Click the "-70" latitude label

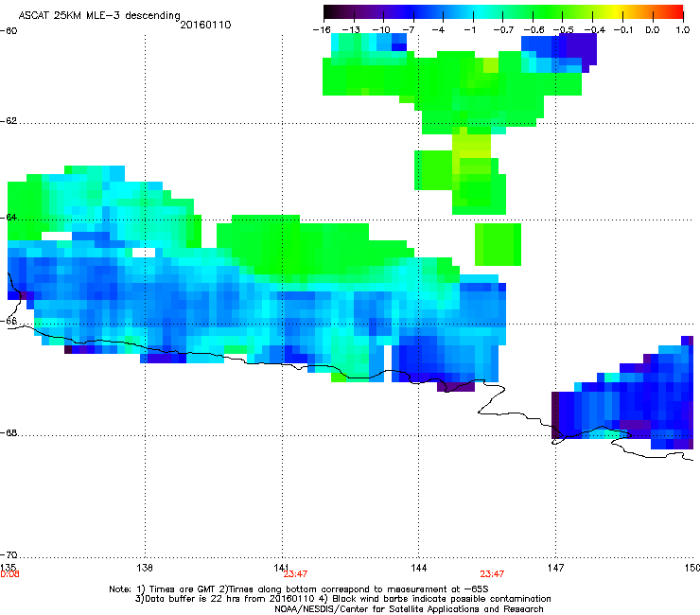9,555
